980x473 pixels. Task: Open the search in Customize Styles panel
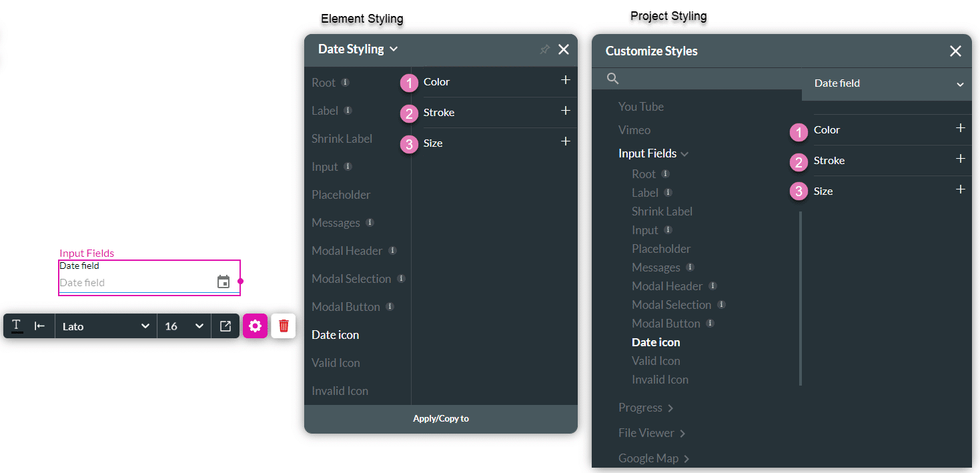coord(612,78)
